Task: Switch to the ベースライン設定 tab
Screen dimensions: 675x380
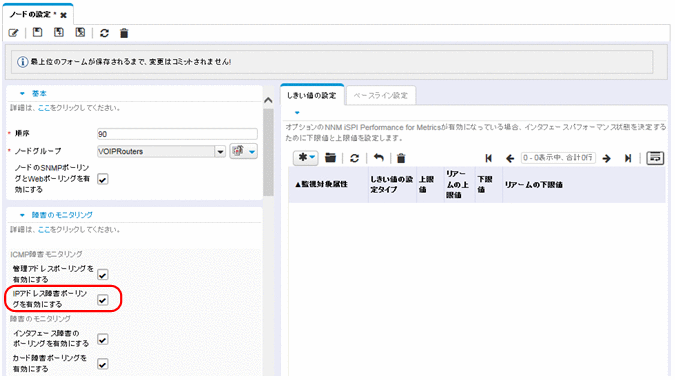Action: tap(381, 96)
